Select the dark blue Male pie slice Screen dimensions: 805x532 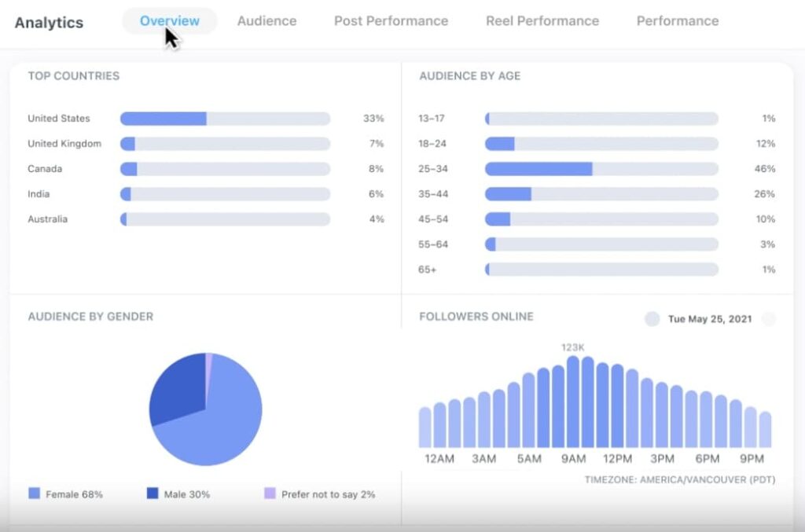click(177, 389)
